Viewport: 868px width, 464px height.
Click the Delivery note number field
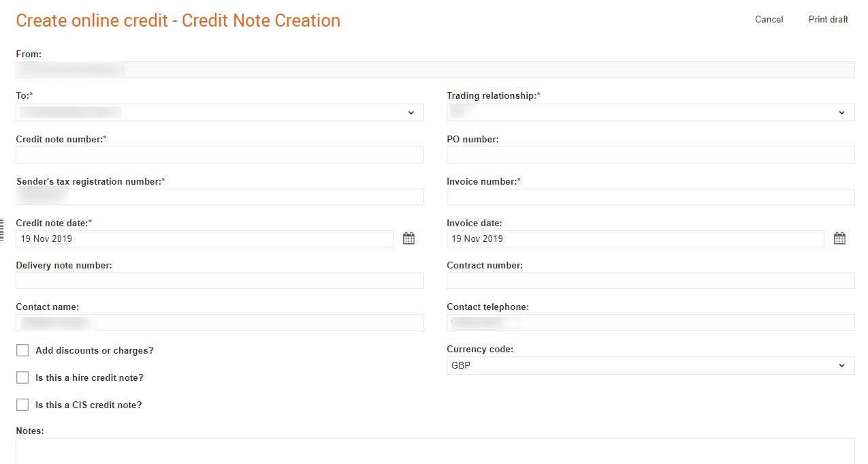click(x=219, y=281)
